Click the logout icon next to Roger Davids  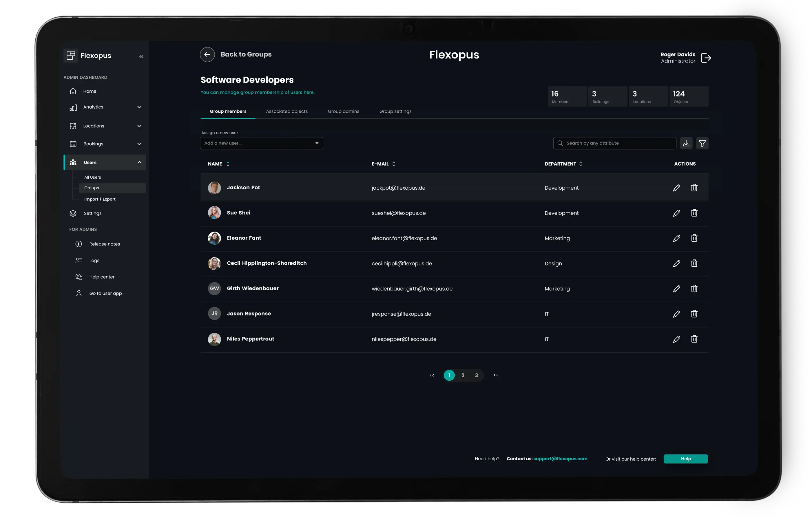(706, 58)
